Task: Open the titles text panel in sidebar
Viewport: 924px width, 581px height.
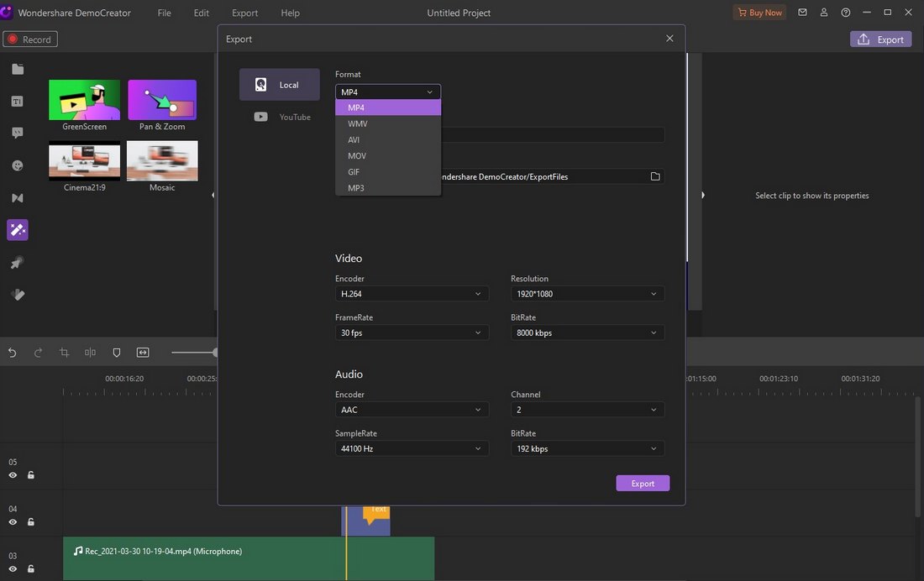Action: point(18,102)
